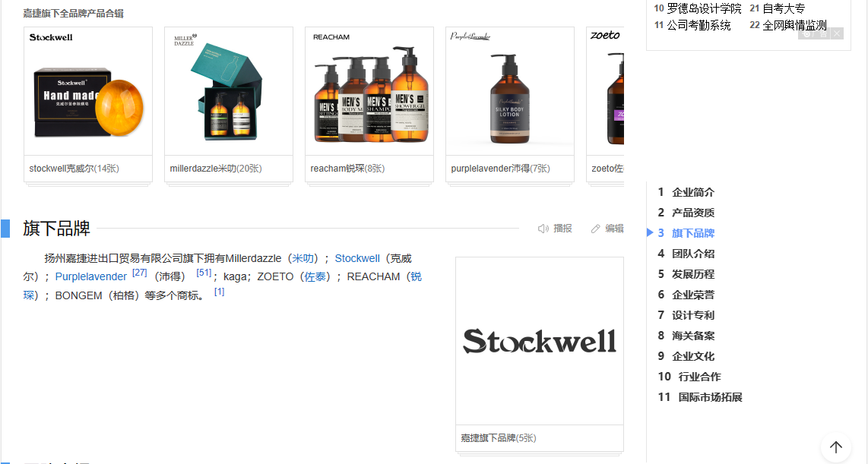868x464 pixels.
Task: Click the 播报 read-aloud label
Action: 562,229
